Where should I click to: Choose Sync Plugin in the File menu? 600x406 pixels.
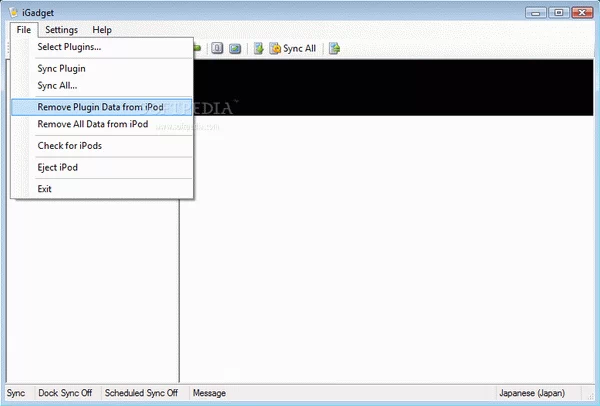(x=102, y=68)
